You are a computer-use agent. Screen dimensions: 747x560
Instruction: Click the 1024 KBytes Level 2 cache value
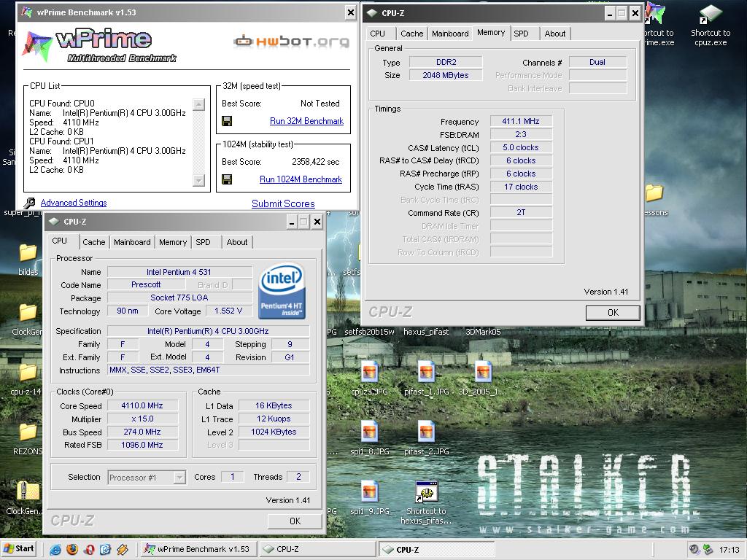(274, 432)
